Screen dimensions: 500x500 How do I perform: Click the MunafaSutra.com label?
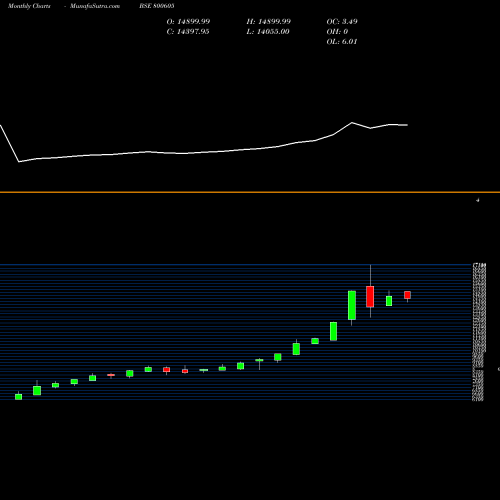[95, 6]
